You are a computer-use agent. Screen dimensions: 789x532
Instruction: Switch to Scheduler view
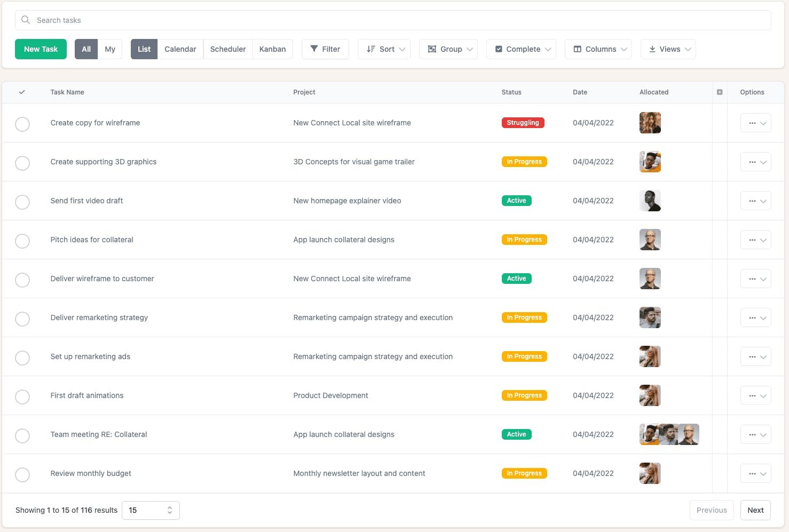click(x=228, y=49)
